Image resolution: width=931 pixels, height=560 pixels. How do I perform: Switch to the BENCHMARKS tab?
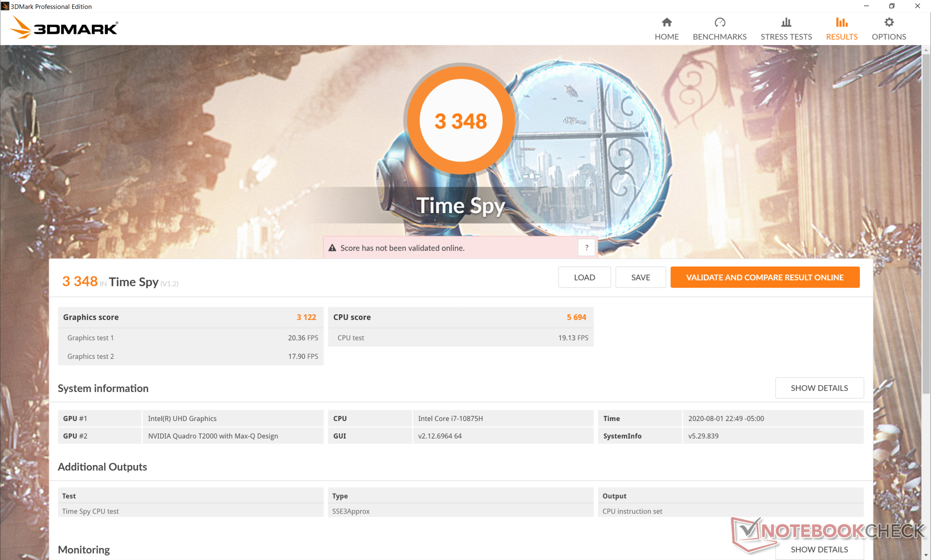719,29
